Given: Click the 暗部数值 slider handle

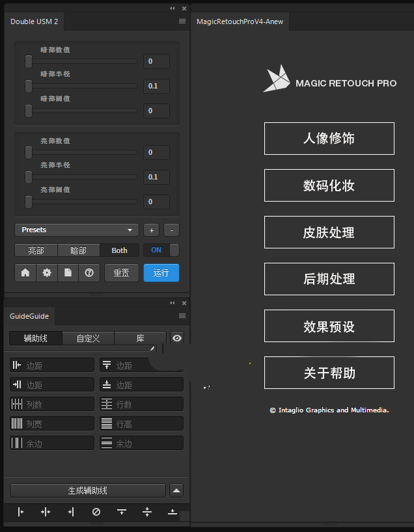Looking at the screenshot, I should tap(29, 61).
